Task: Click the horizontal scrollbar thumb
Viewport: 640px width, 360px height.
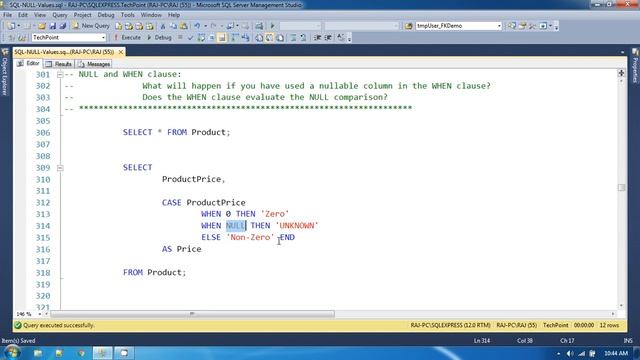Action: [192, 314]
